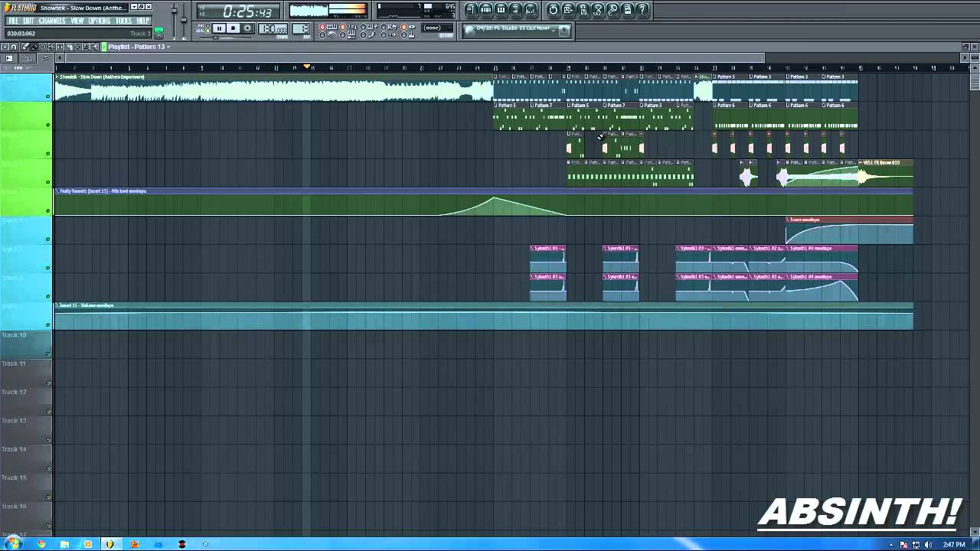Screen dimensions: 980x551
Task: Click the Record button in transport
Action: [x=247, y=28]
